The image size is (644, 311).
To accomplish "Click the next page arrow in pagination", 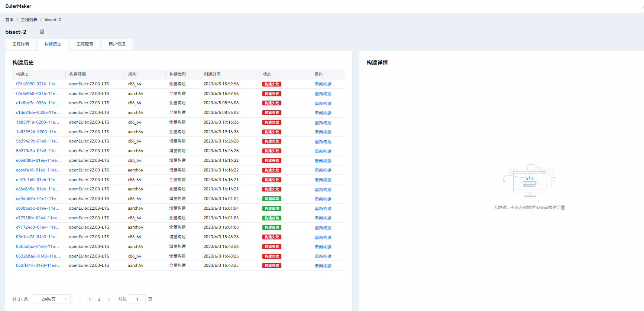I will (x=109, y=299).
